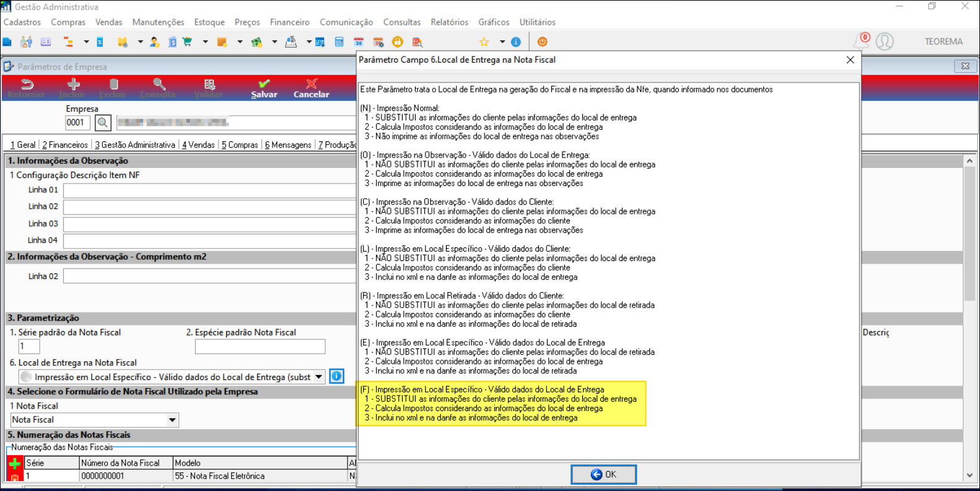
Task: Click blue info button beside Local de Entrega
Action: coord(336,376)
